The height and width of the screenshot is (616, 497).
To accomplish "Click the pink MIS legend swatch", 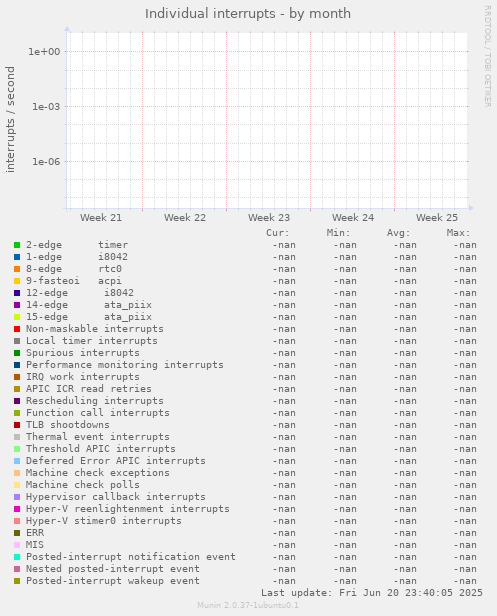I will [x=17, y=545].
